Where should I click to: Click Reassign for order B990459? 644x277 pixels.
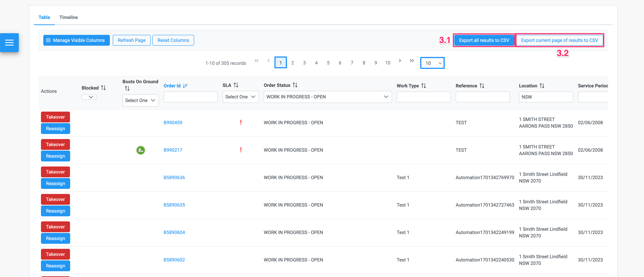[x=56, y=129]
